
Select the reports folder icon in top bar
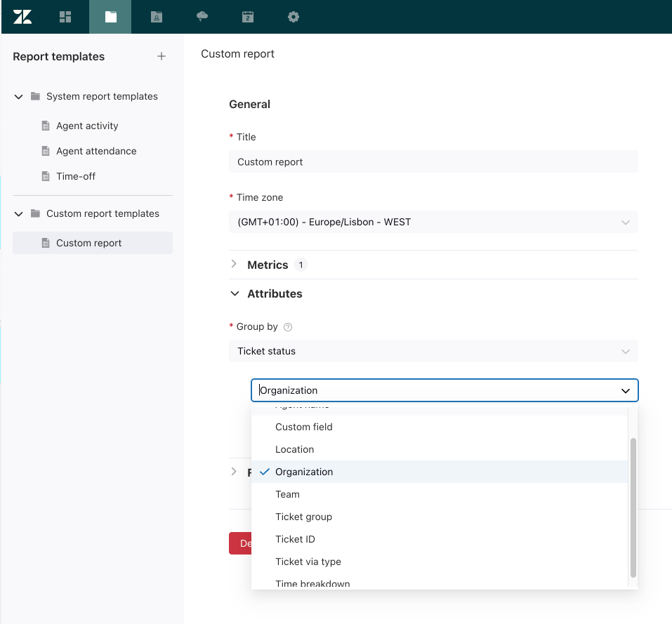tap(110, 17)
